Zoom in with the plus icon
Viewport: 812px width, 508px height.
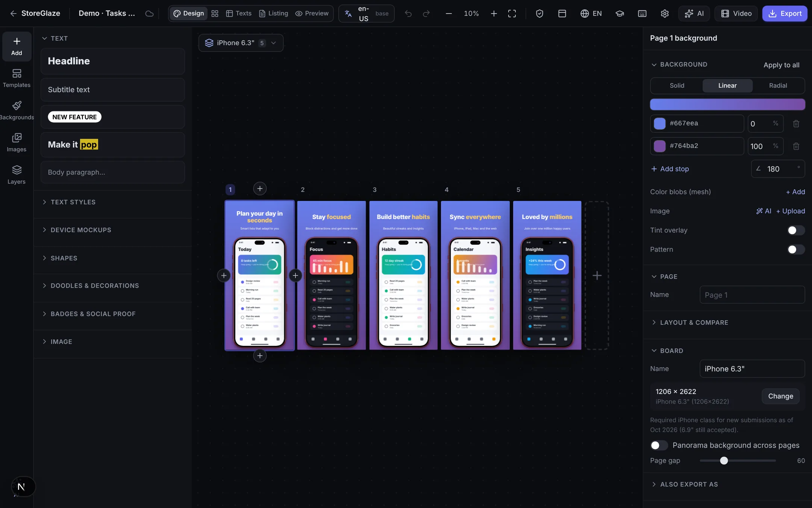[494, 14]
